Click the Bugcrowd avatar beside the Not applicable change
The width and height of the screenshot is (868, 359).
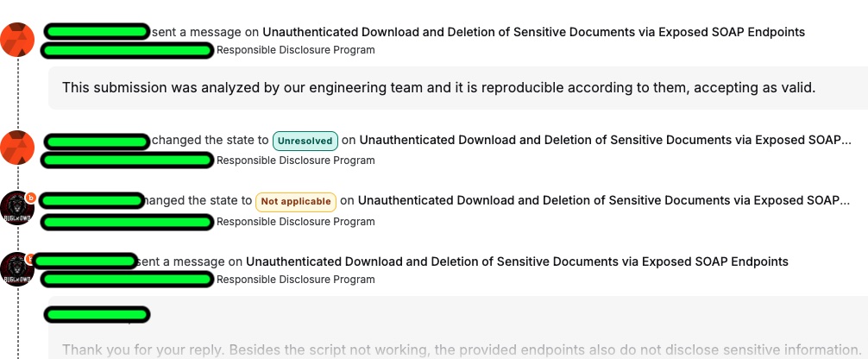pos(17,210)
